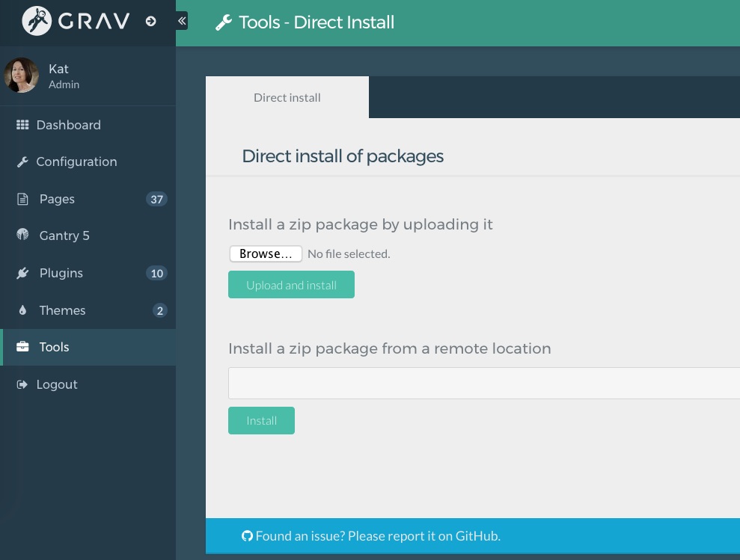Click the Plugins count badge 10
This screenshot has width=740, height=560.
(x=156, y=273)
